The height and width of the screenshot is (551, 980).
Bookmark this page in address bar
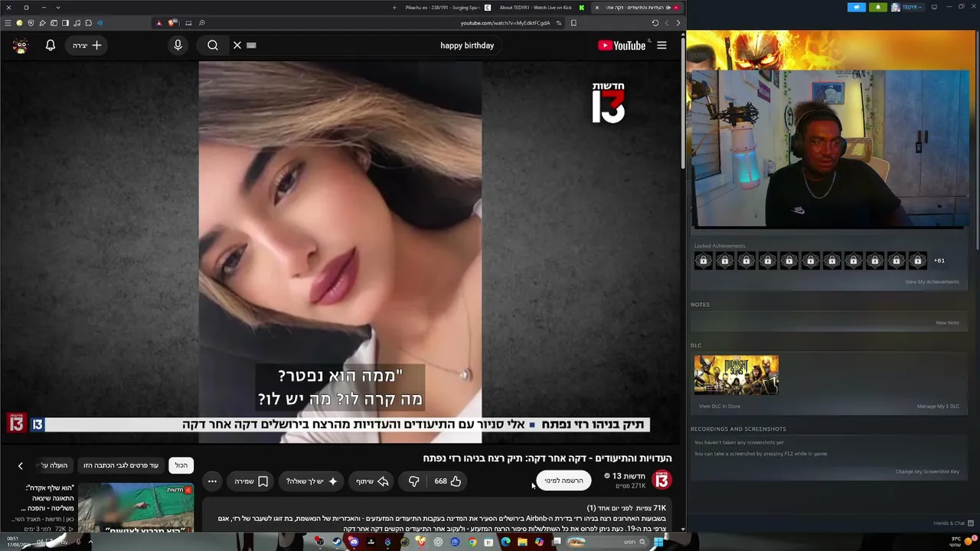pos(573,23)
